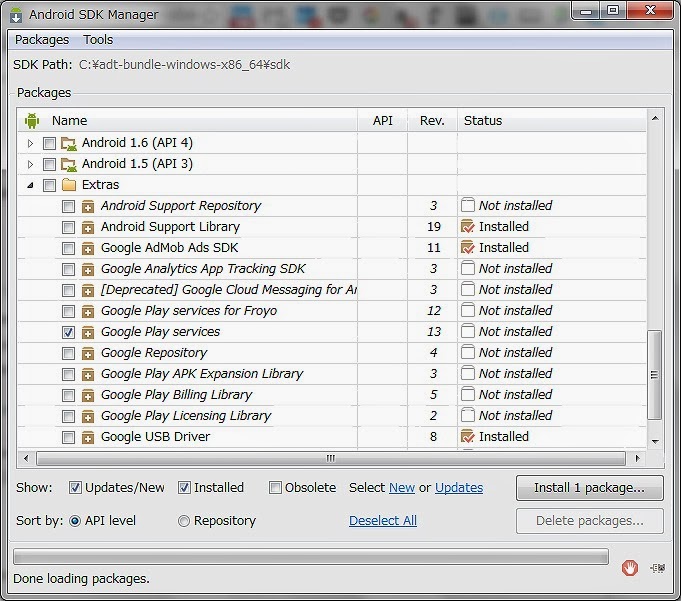Image resolution: width=681 pixels, height=601 pixels.
Task: Click the Name column header
Action: point(188,121)
